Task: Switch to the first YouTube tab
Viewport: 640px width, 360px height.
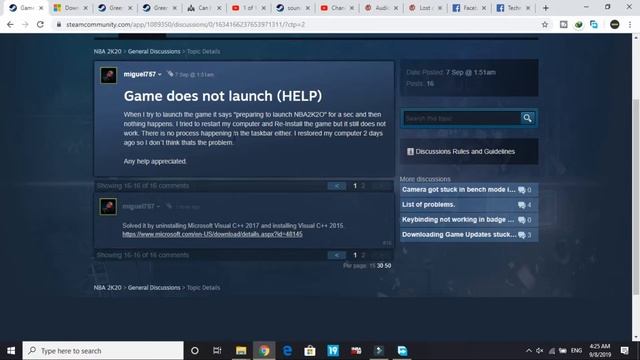Action: (248, 8)
